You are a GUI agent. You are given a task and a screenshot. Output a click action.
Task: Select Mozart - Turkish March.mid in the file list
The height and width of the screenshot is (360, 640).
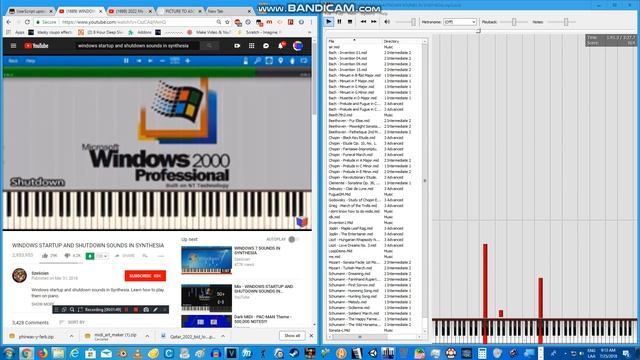point(350,268)
